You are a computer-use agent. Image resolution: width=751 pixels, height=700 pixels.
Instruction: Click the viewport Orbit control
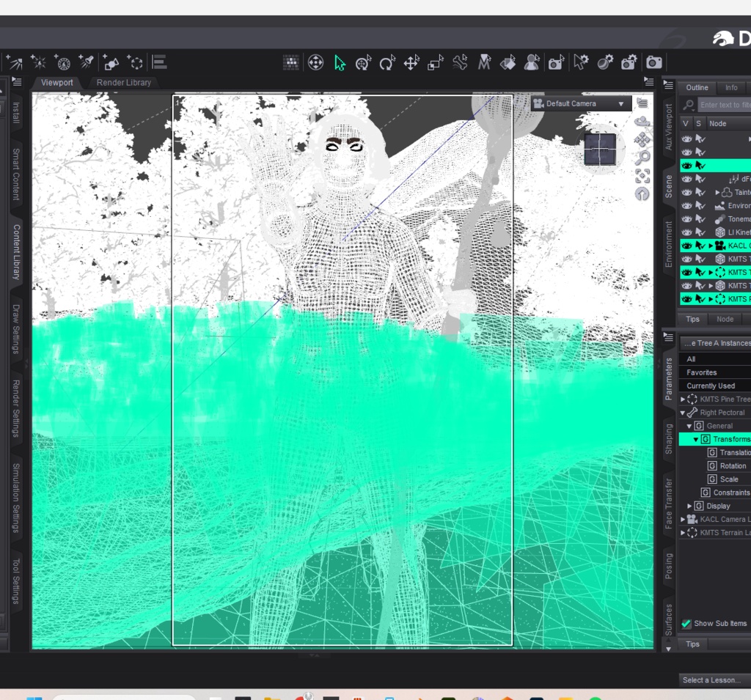pos(642,122)
